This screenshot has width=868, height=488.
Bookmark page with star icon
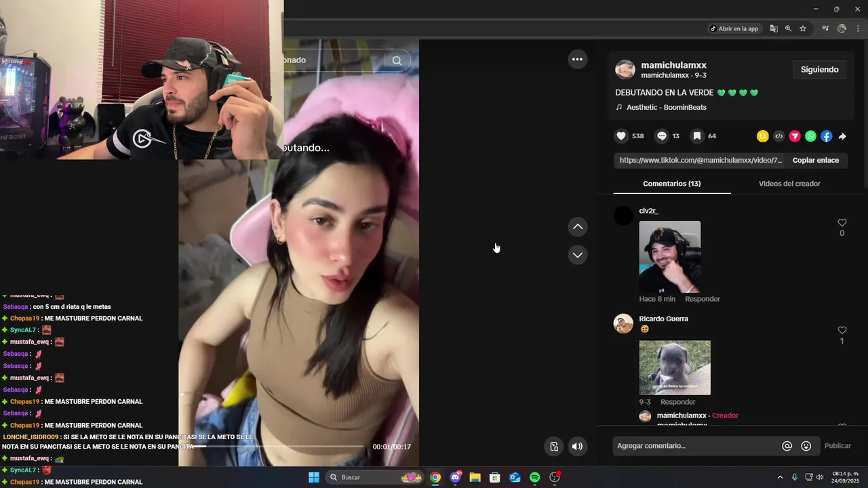tap(803, 28)
